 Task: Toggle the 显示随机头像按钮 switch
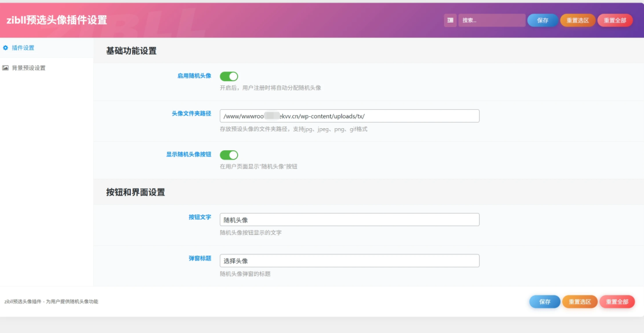(x=229, y=155)
